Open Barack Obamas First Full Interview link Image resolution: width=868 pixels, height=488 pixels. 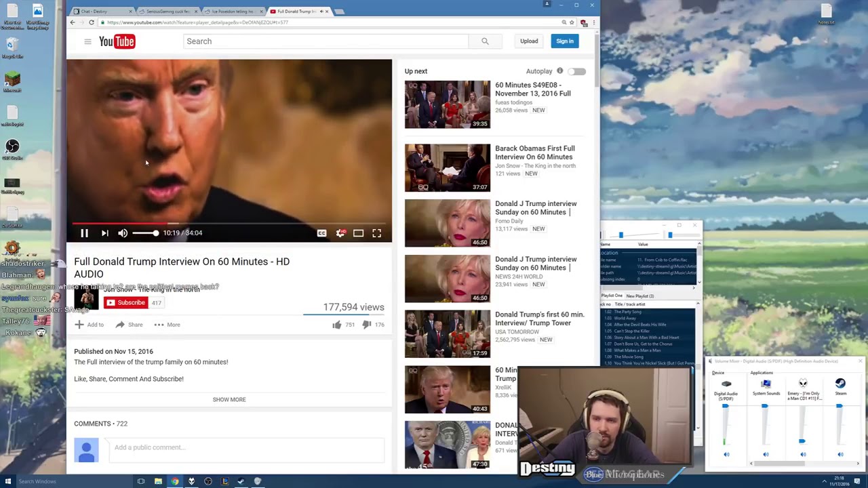[x=534, y=152]
